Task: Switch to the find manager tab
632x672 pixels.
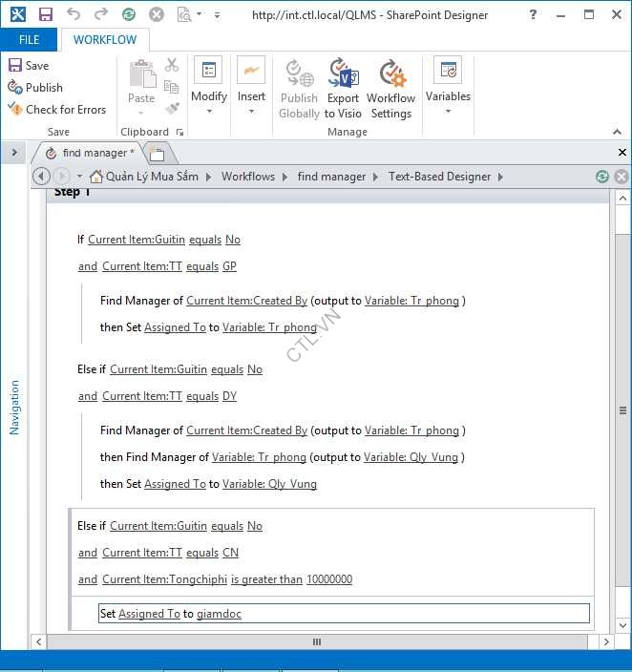Action: coord(93,153)
